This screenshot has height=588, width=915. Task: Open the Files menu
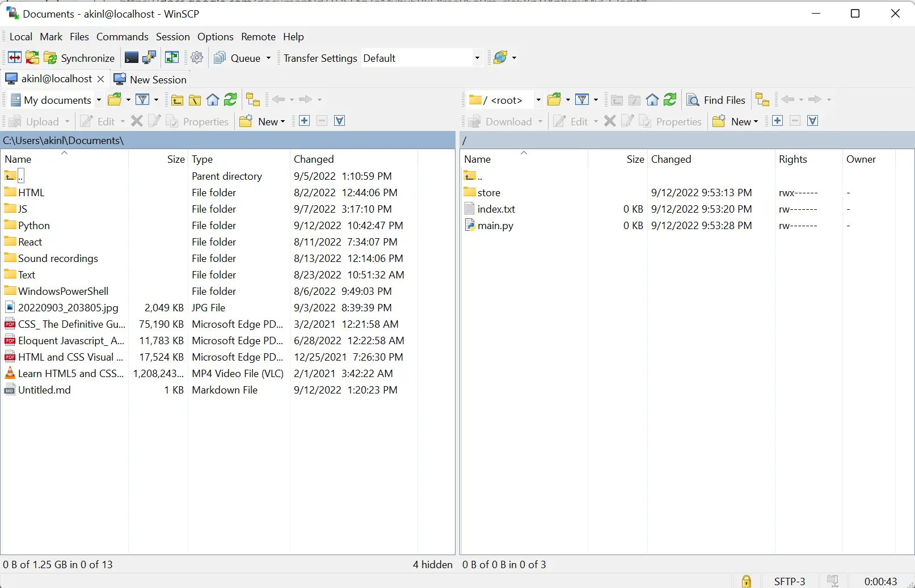click(x=79, y=37)
